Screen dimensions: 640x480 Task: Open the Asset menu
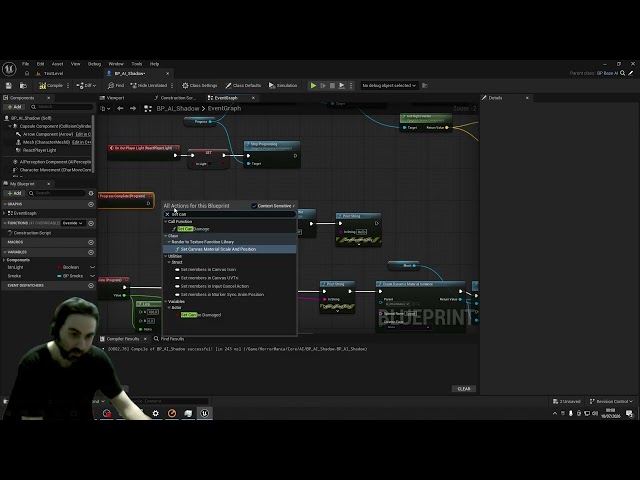click(58, 64)
